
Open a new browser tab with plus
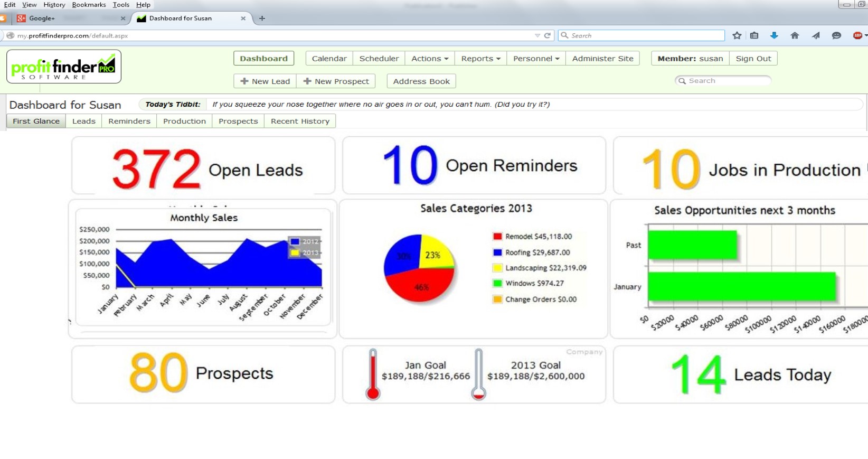pyautogui.click(x=262, y=18)
